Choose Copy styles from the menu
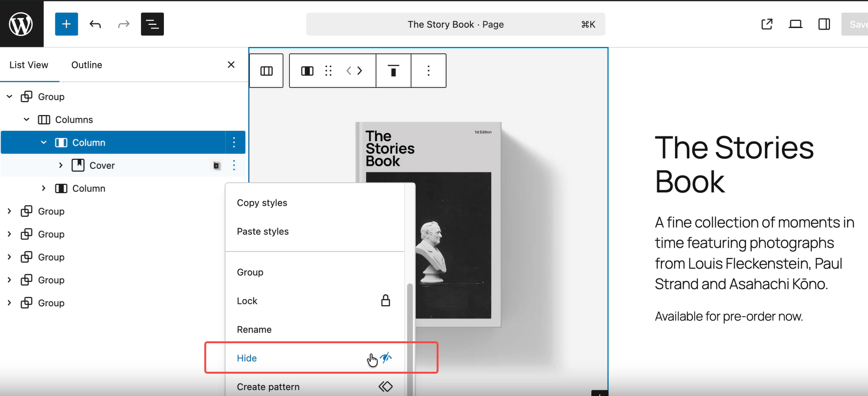The height and width of the screenshot is (396, 868). point(315,203)
